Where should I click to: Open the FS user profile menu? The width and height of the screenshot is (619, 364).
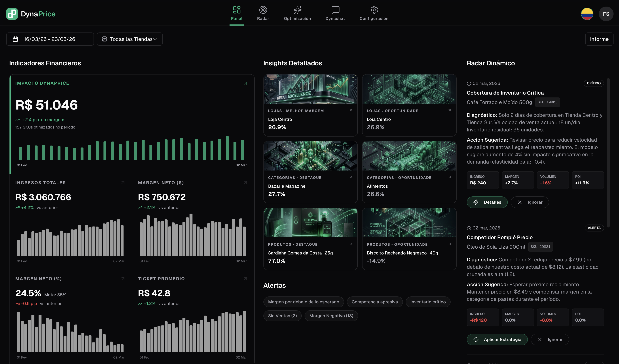(x=606, y=14)
